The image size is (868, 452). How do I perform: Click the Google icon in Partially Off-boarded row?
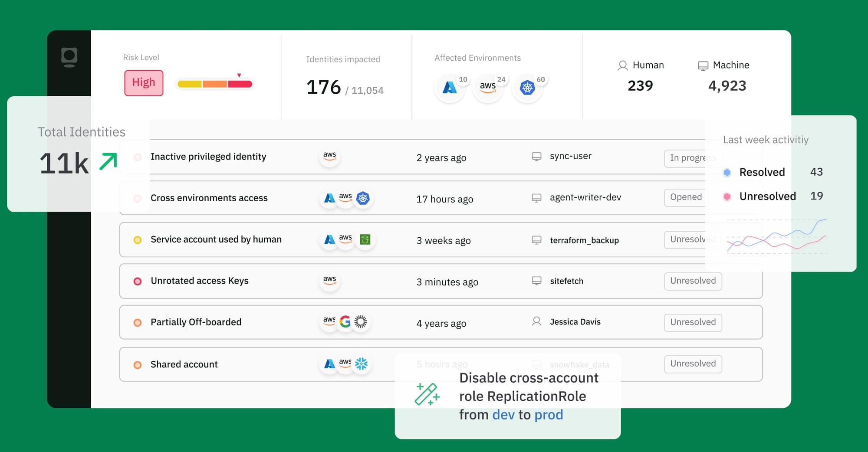pos(345,322)
